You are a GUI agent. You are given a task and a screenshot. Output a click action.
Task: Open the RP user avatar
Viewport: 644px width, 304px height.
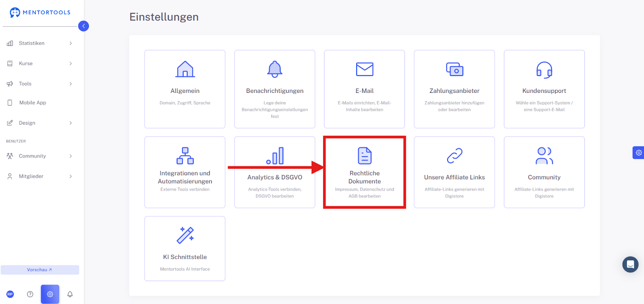10,294
